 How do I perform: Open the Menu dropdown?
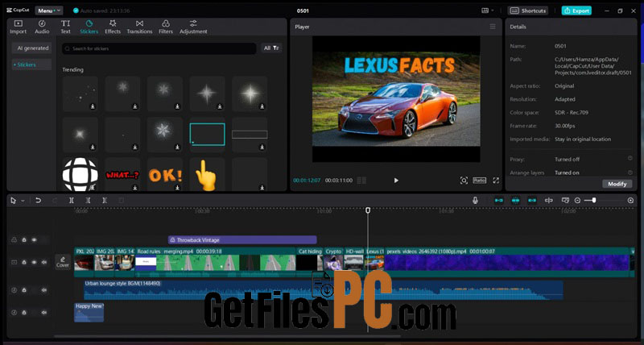coord(49,10)
